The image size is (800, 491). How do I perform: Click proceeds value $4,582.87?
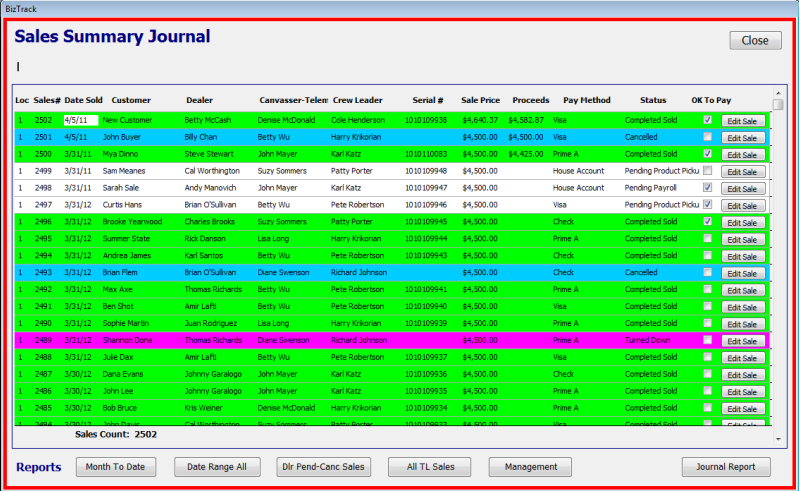[x=526, y=120]
